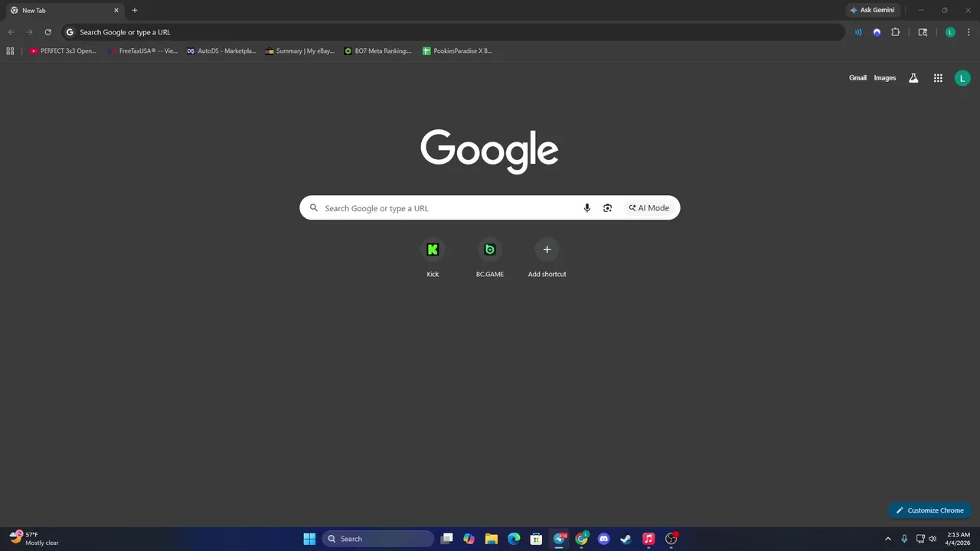This screenshot has width=980, height=551.
Task: Select the New Tab tab
Action: coord(64,11)
